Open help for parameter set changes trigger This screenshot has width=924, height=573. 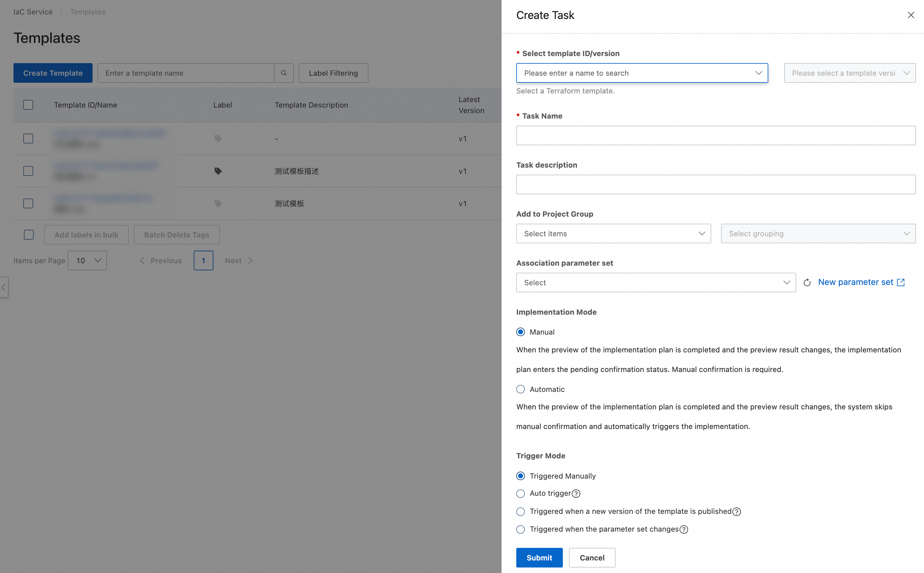(684, 529)
